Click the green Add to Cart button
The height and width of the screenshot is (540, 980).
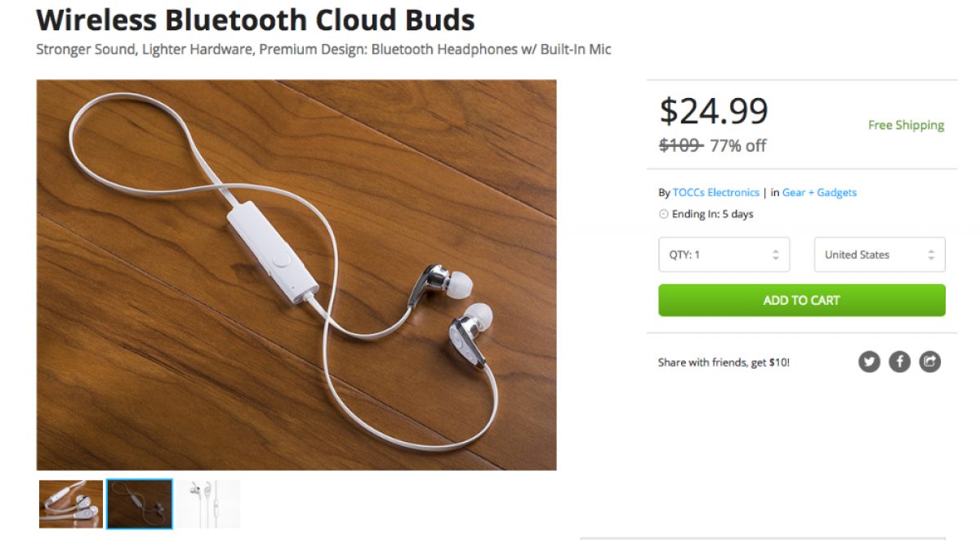click(801, 300)
